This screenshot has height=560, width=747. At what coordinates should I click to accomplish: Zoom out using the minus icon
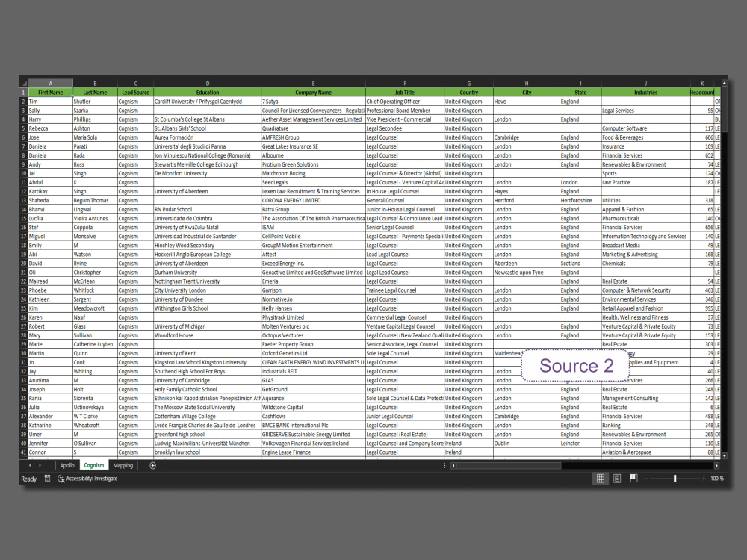click(646, 478)
